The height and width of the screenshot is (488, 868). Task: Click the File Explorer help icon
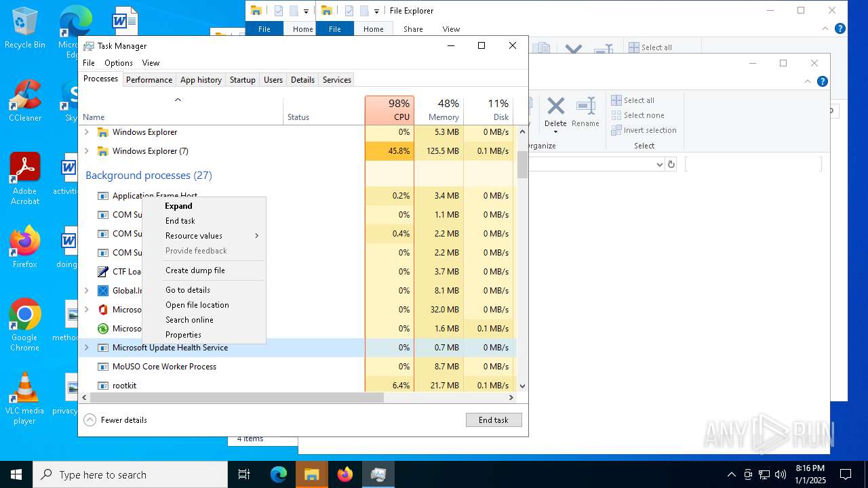pyautogui.click(x=823, y=81)
